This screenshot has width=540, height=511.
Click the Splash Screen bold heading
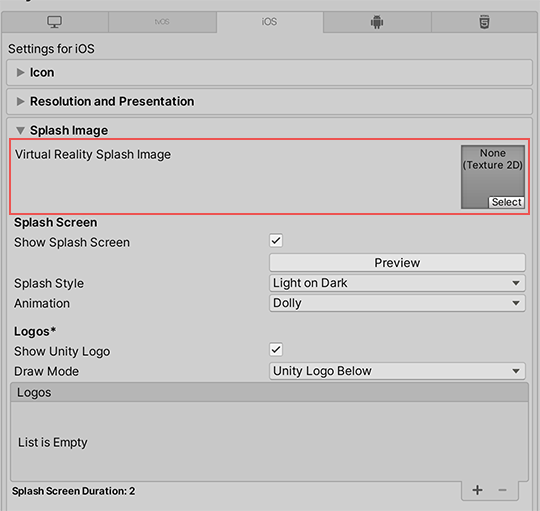[x=55, y=222]
